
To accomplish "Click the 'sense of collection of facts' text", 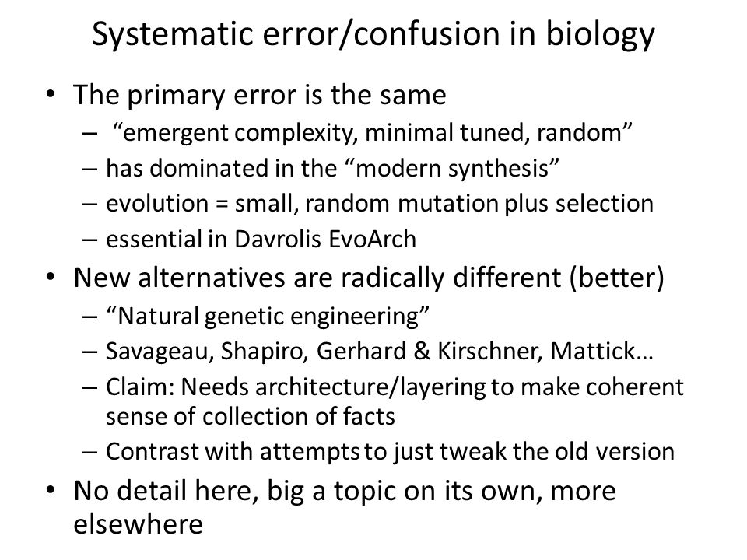I will pos(251,417).
